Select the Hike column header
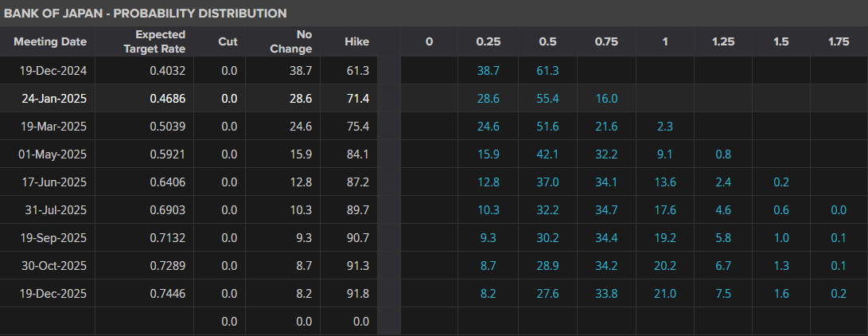The image size is (868, 336). click(x=356, y=41)
